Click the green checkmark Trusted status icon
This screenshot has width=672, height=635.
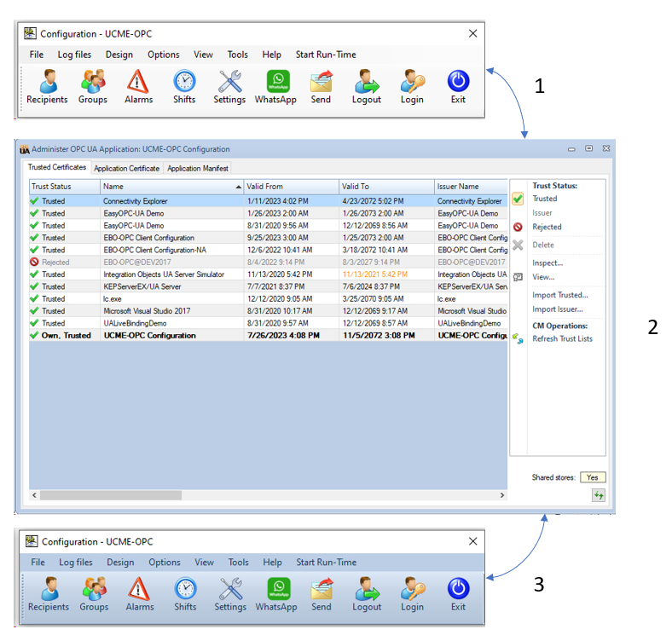(518, 199)
